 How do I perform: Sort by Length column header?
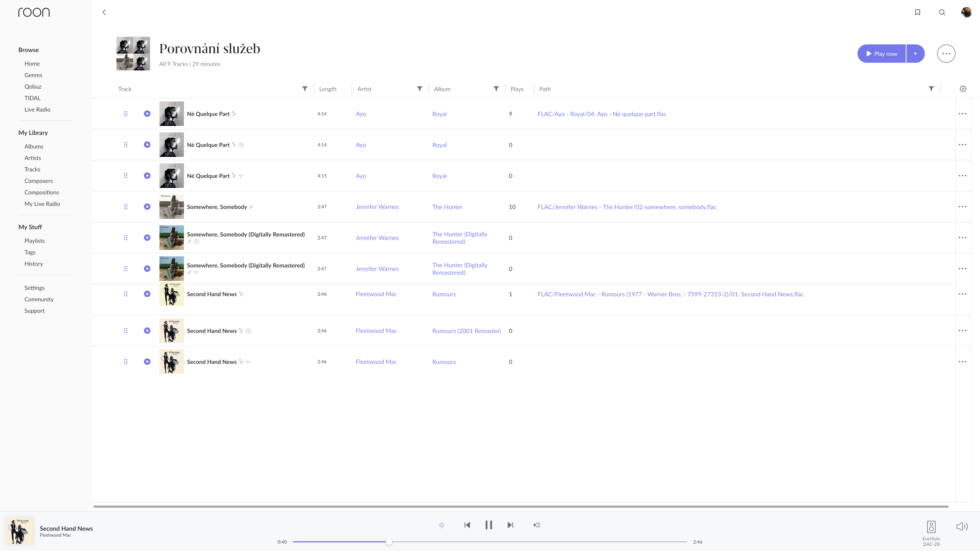(327, 89)
